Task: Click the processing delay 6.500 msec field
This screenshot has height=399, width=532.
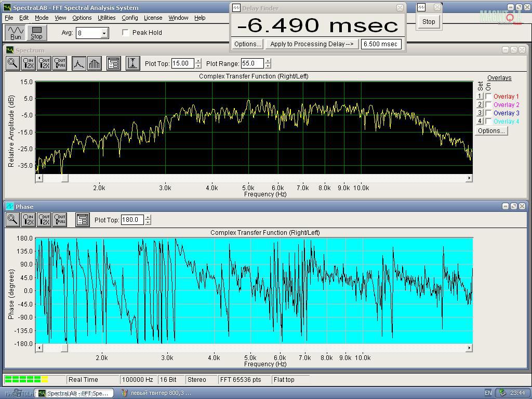Action: point(381,44)
